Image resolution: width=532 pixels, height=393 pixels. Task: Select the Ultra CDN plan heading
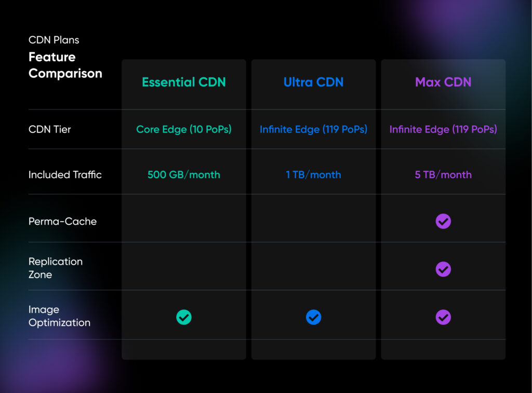click(x=313, y=82)
